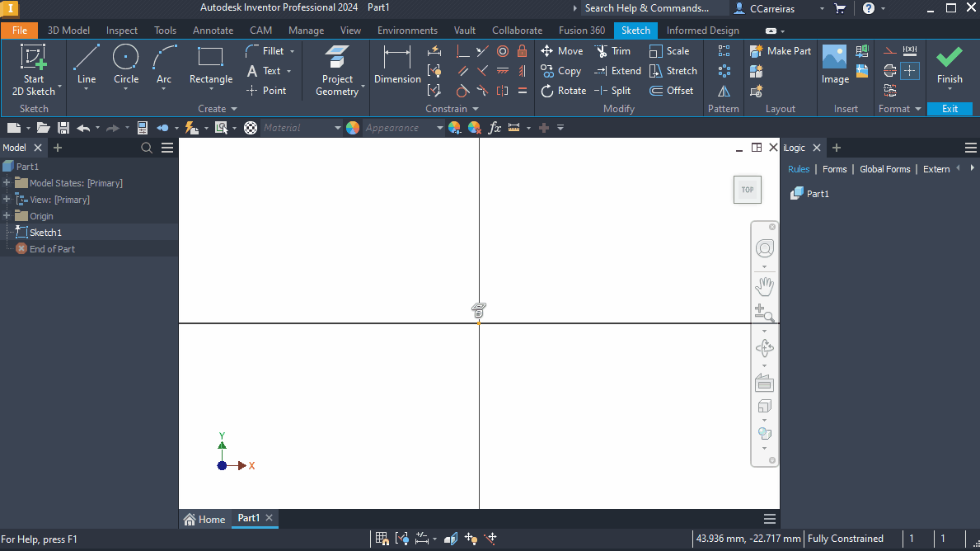980x551 pixels.
Task: Apply the Horizontal constraint
Action: 503,71
